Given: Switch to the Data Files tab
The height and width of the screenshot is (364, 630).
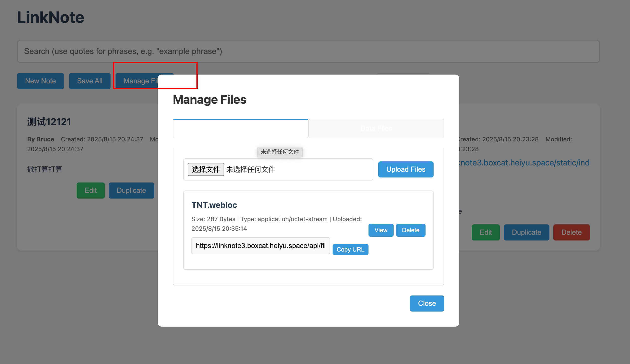Looking at the screenshot, I should click(376, 128).
